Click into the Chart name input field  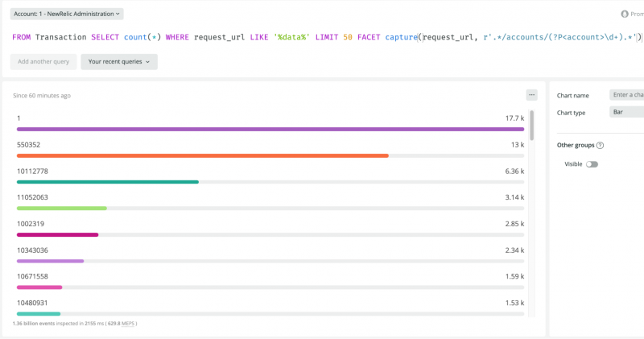click(x=627, y=95)
